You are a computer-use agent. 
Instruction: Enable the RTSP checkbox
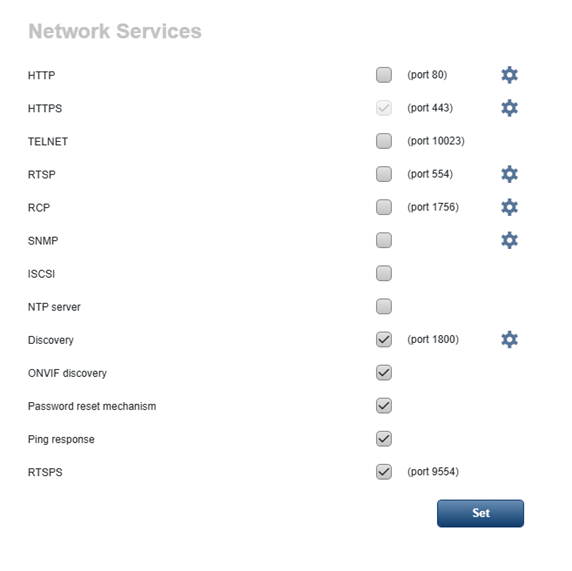point(384,174)
